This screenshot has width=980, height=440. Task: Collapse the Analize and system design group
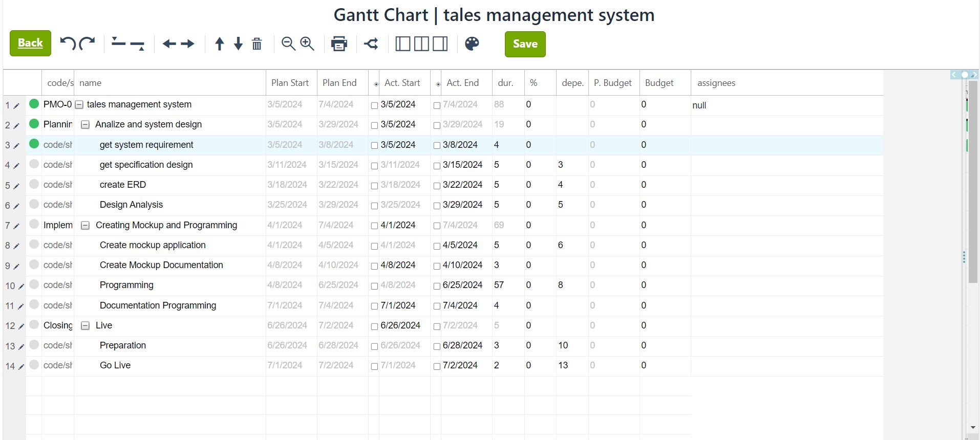point(86,125)
